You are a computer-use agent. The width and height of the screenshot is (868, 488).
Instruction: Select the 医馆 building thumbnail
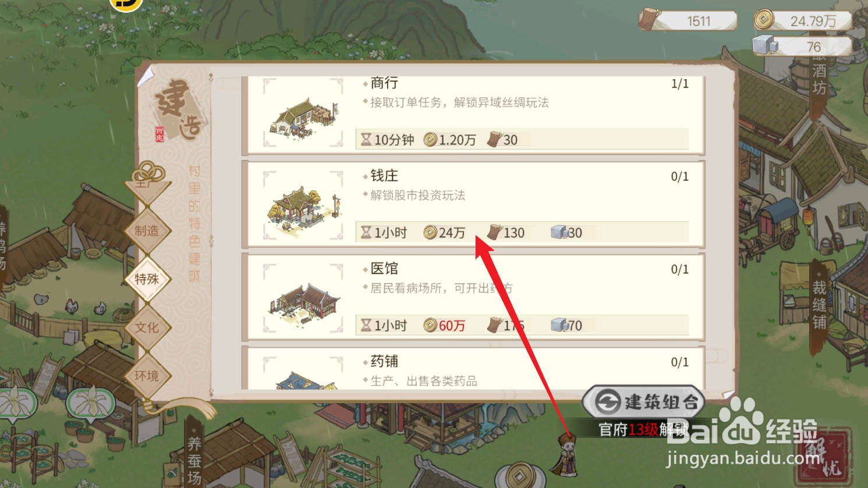coord(303,298)
